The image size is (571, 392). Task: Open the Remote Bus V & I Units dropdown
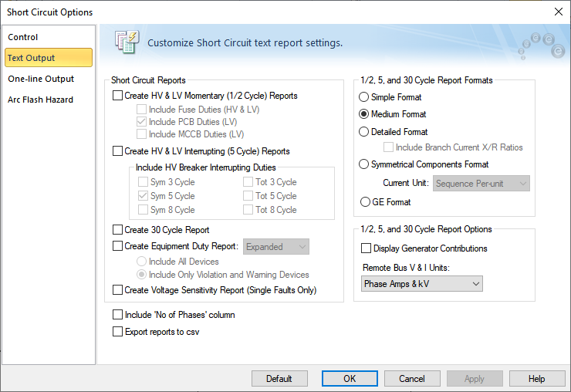[x=422, y=284]
